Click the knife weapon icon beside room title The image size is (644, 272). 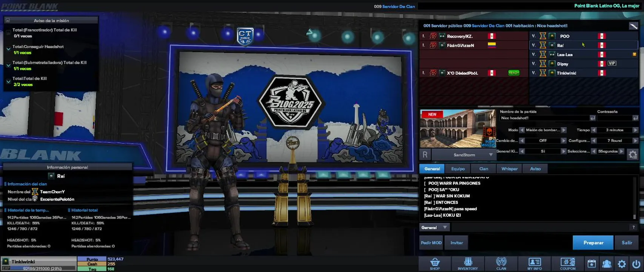pyautogui.click(x=633, y=26)
